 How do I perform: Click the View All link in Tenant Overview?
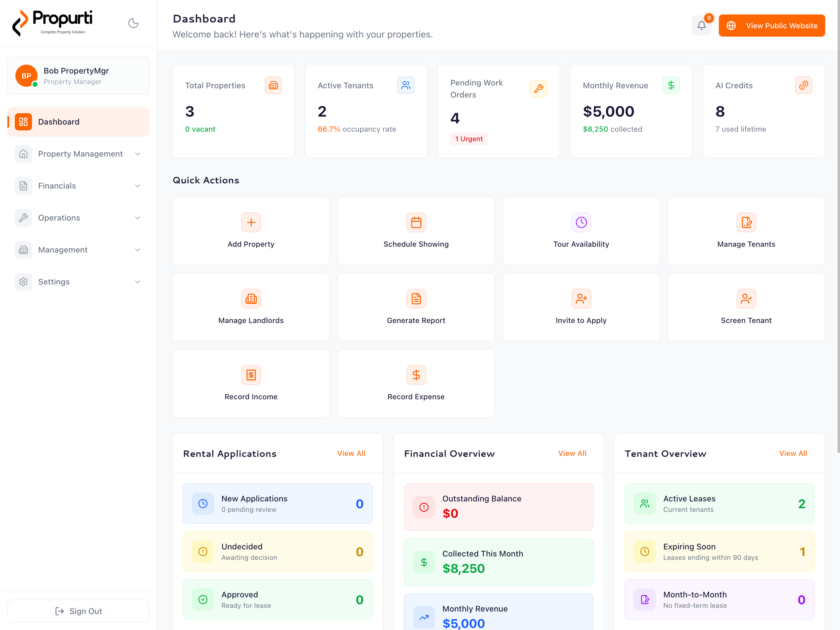point(793,453)
